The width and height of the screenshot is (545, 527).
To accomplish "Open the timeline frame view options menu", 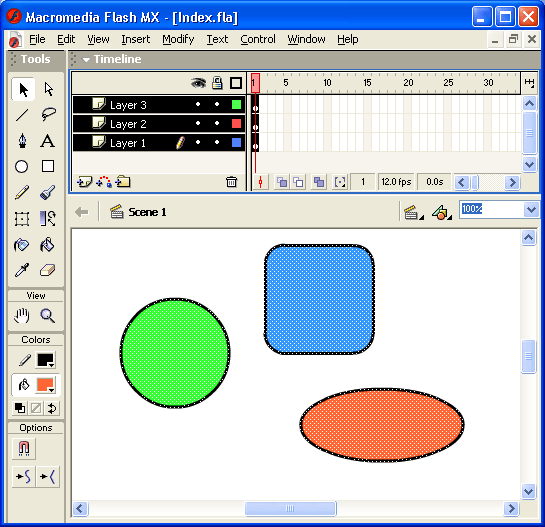I will (529, 83).
